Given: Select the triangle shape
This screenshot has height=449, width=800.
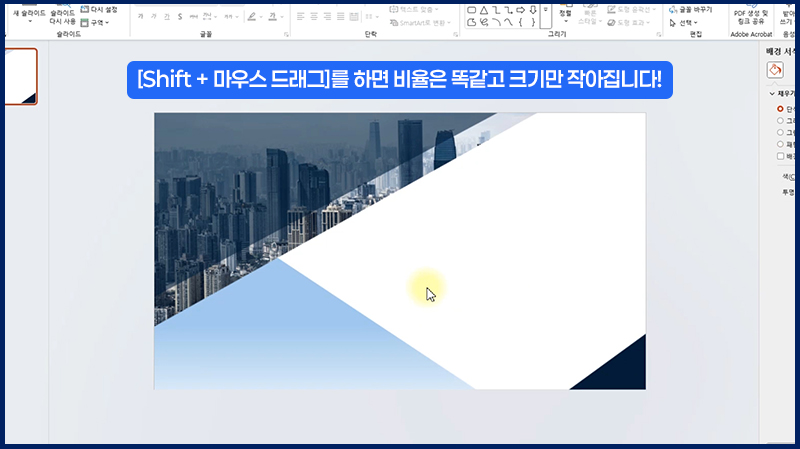Looking at the screenshot, I should [484, 10].
